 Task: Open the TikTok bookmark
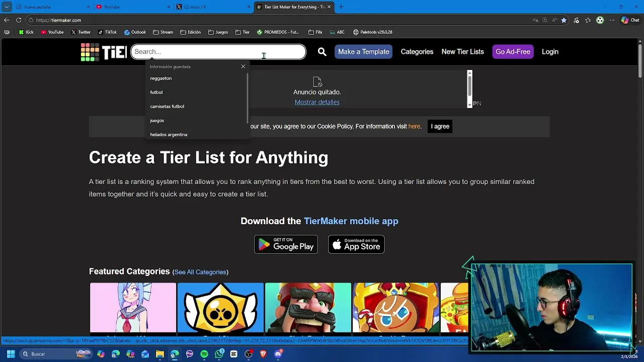pyautogui.click(x=107, y=32)
